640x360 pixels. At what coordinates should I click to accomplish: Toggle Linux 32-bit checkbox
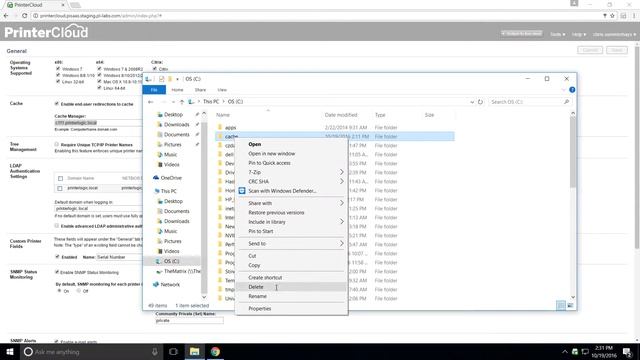tap(58, 82)
